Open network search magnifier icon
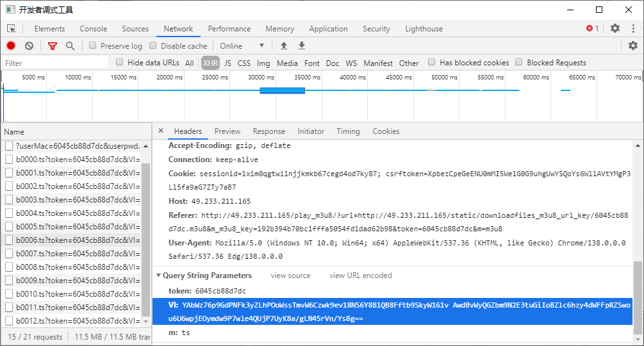Viewport: 644px width, 346px height. 70,45
